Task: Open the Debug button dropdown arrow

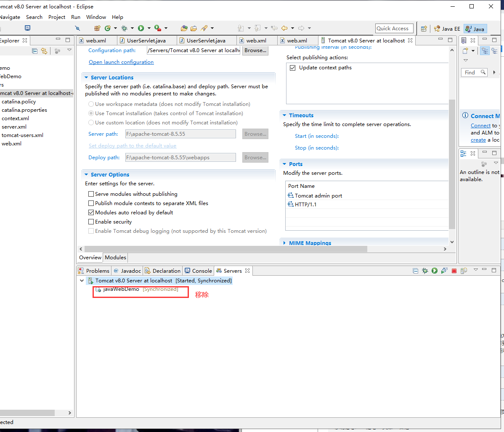Action: pyautogui.click(x=132, y=28)
